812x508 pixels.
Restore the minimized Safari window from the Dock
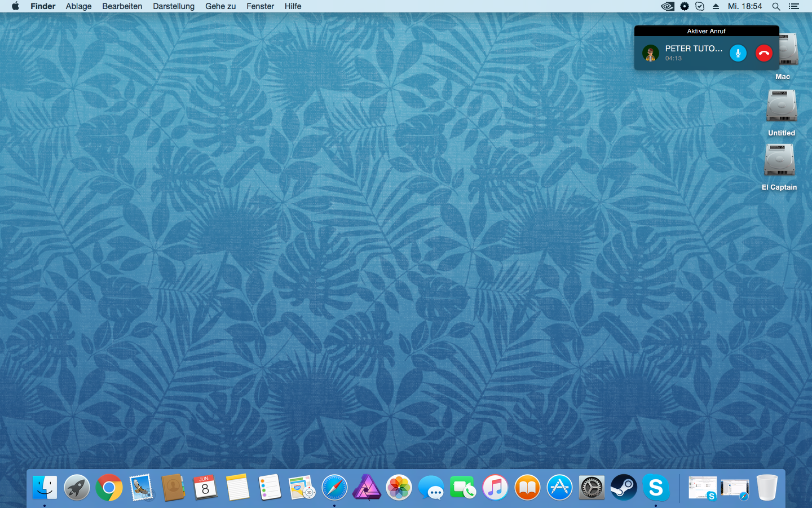click(735, 489)
